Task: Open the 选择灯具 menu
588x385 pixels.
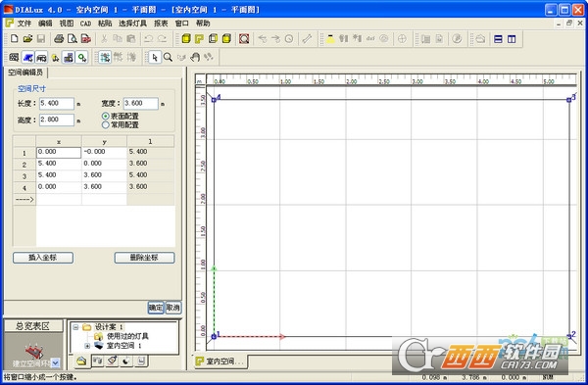Action: pos(132,24)
